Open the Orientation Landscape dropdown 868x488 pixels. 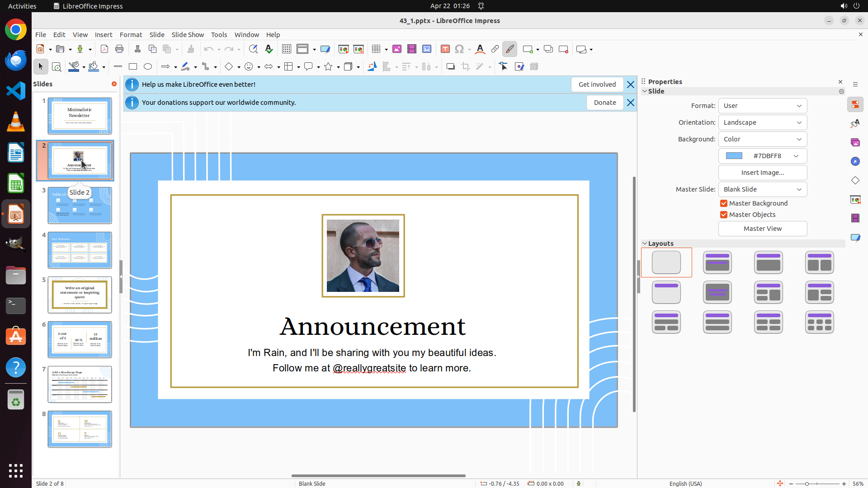(762, 122)
